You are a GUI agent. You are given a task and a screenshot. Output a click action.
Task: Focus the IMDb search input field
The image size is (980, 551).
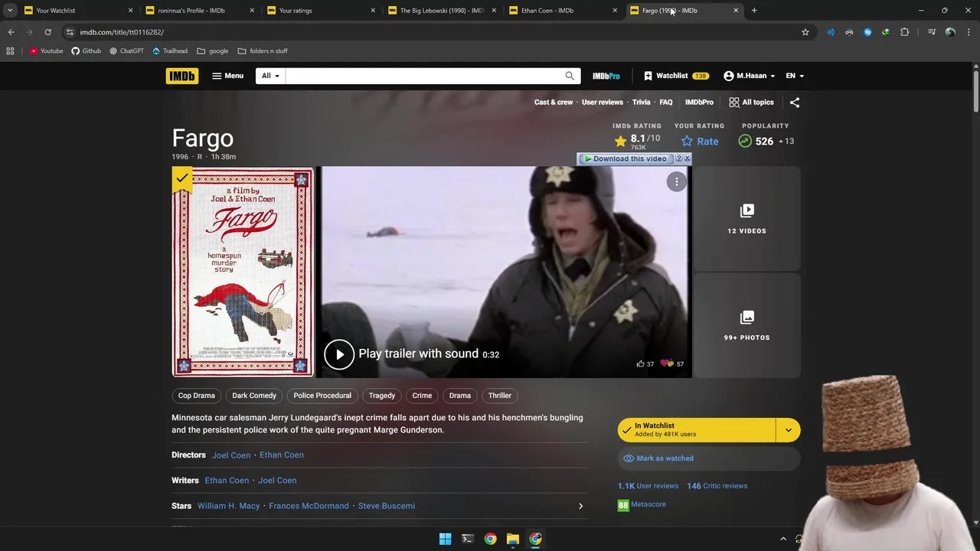pyautogui.click(x=423, y=76)
